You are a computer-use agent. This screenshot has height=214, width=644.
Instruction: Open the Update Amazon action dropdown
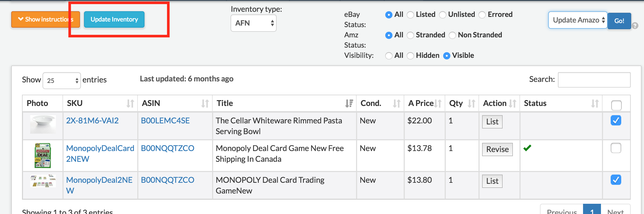(x=578, y=20)
